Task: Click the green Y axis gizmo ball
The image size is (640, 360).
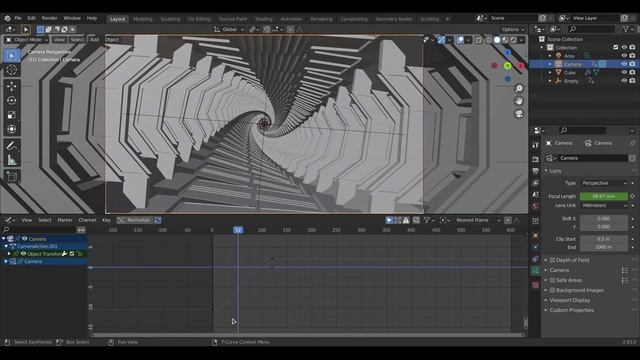Action: click(507, 65)
